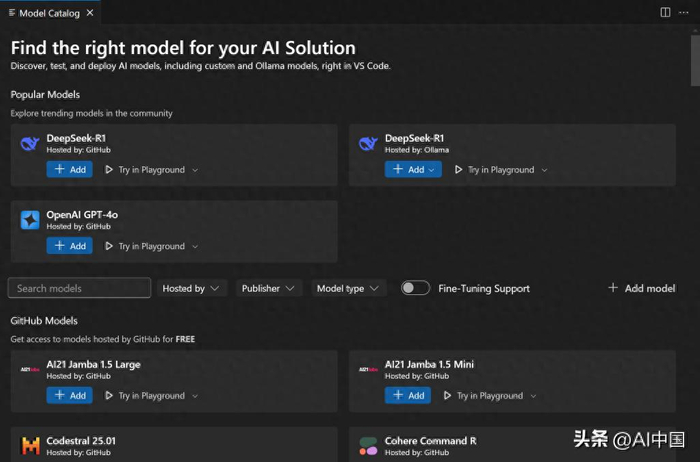Close the Model Catalog tab

point(91,13)
